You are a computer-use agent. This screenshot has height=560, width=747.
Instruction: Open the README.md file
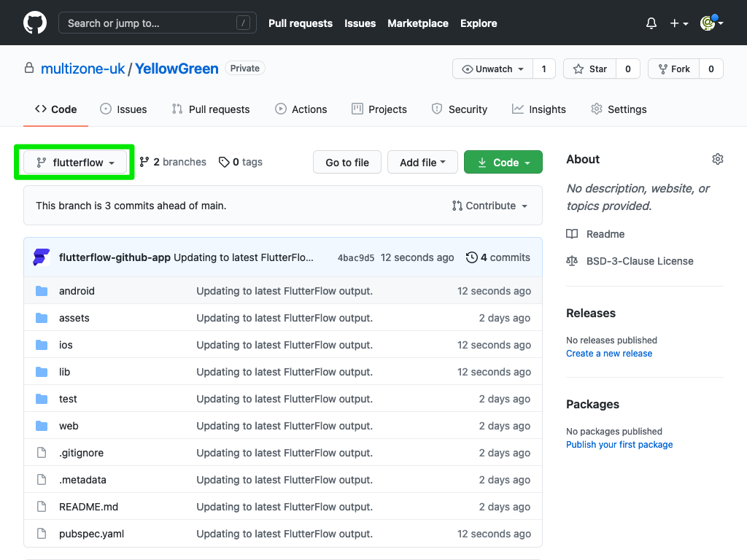[x=88, y=507]
